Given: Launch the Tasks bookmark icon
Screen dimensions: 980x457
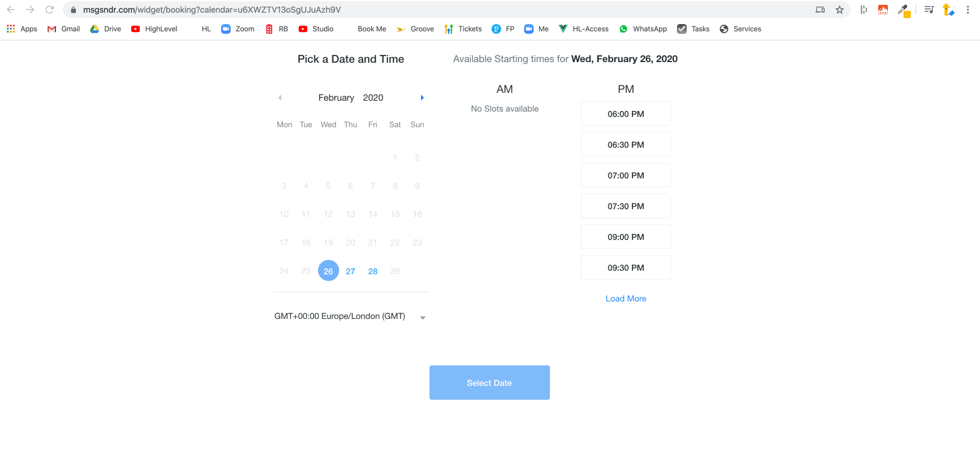Looking at the screenshot, I should pyautogui.click(x=682, y=28).
